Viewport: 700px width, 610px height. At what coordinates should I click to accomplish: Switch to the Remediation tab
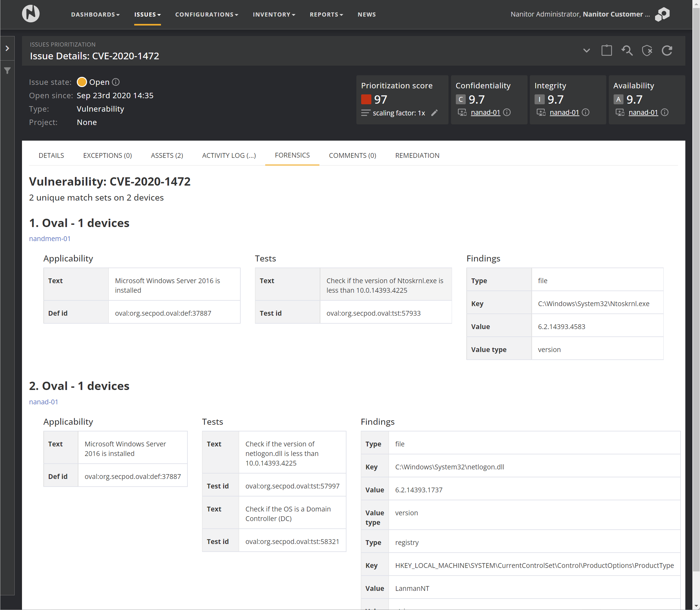tap(417, 156)
